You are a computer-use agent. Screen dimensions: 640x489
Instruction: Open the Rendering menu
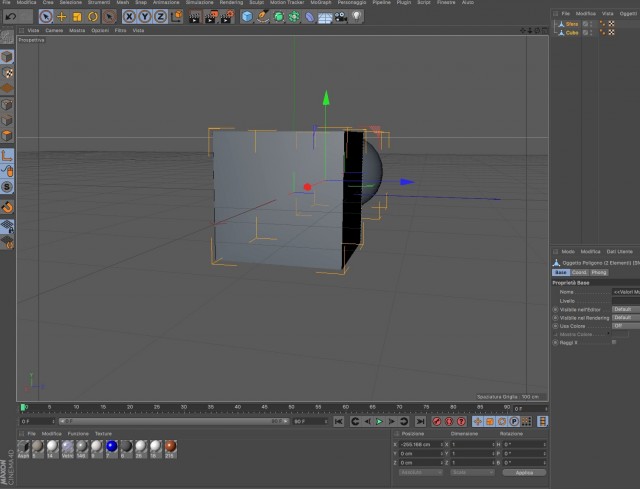point(231,2)
